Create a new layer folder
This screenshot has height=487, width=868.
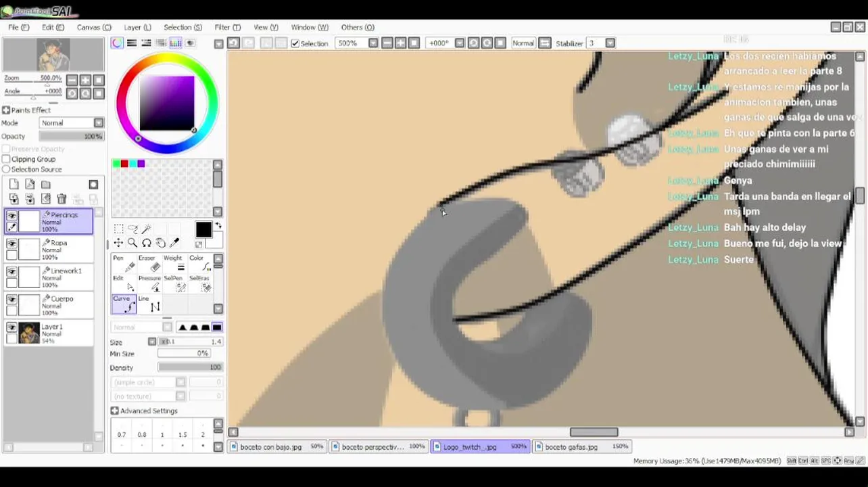(46, 185)
